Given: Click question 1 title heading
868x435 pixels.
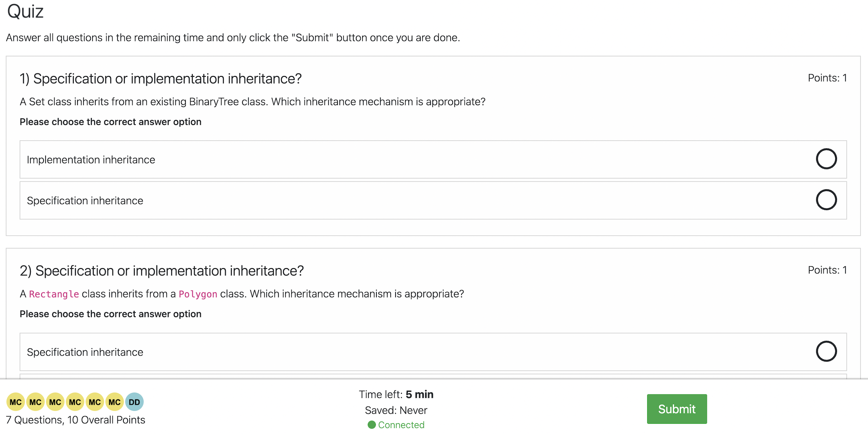Looking at the screenshot, I should [160, 79].
